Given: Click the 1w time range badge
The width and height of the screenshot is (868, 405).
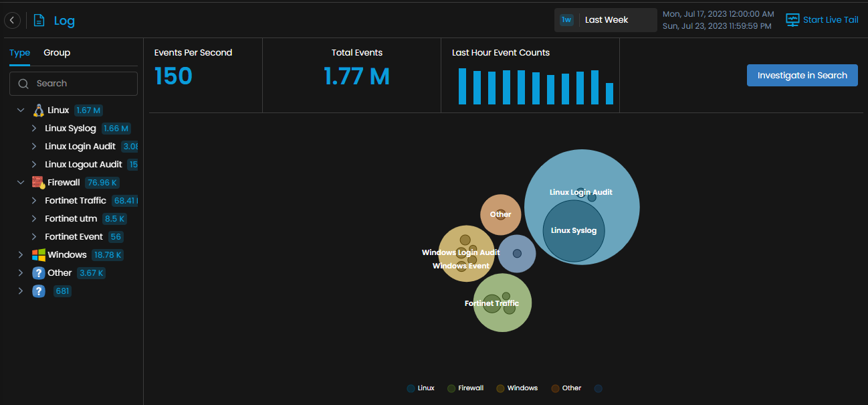Looking at the screenshot, I should (566, 20).
